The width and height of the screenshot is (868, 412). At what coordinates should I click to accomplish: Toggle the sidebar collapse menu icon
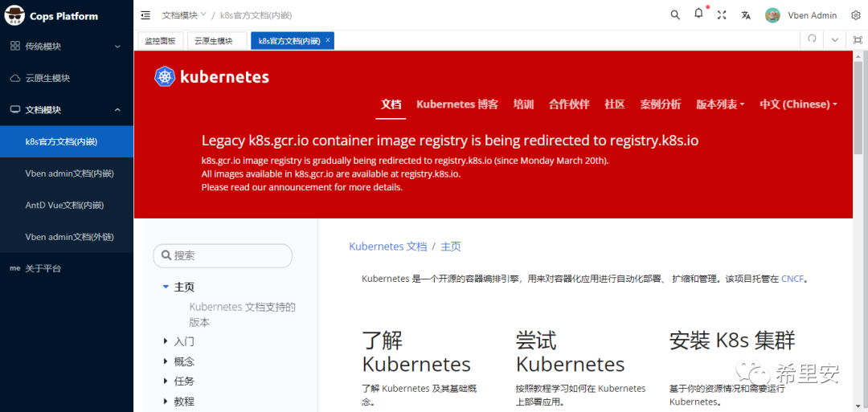145,15
